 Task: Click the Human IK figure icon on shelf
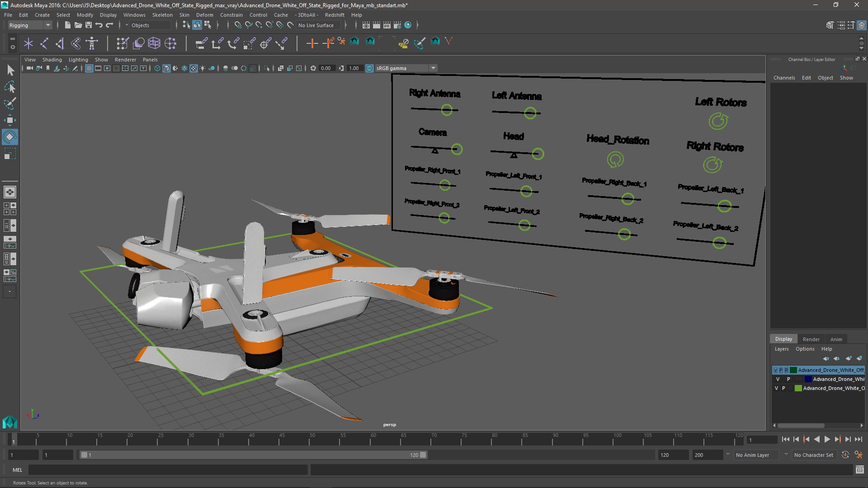coord(92,43)
